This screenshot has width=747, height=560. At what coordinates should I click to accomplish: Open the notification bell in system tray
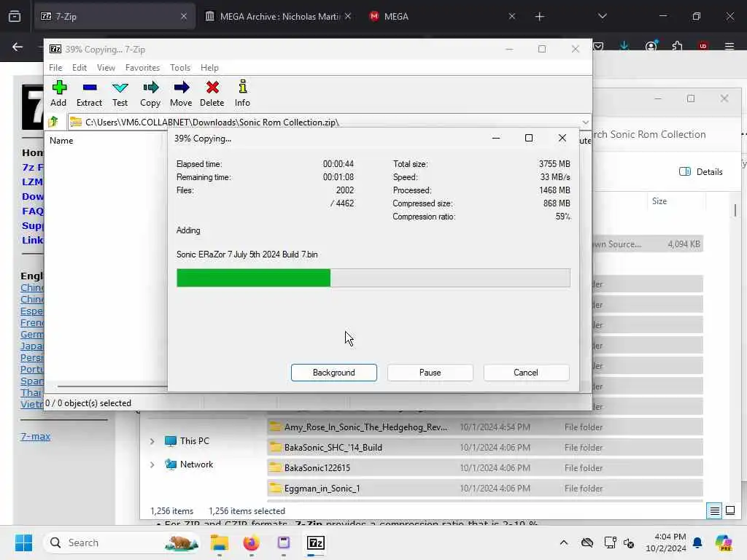pyautogui.click(x=697, y=542)
